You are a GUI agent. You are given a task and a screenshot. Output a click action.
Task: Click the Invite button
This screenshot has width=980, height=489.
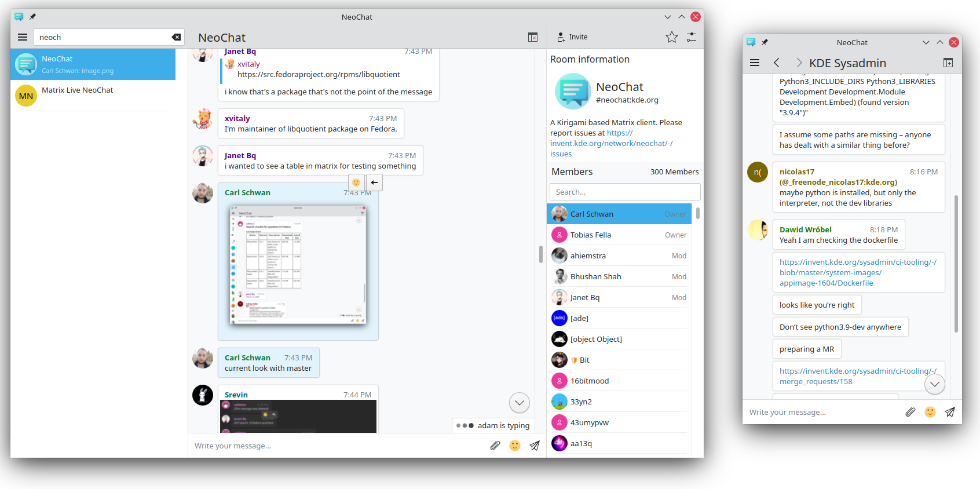(x=572, y=37)
